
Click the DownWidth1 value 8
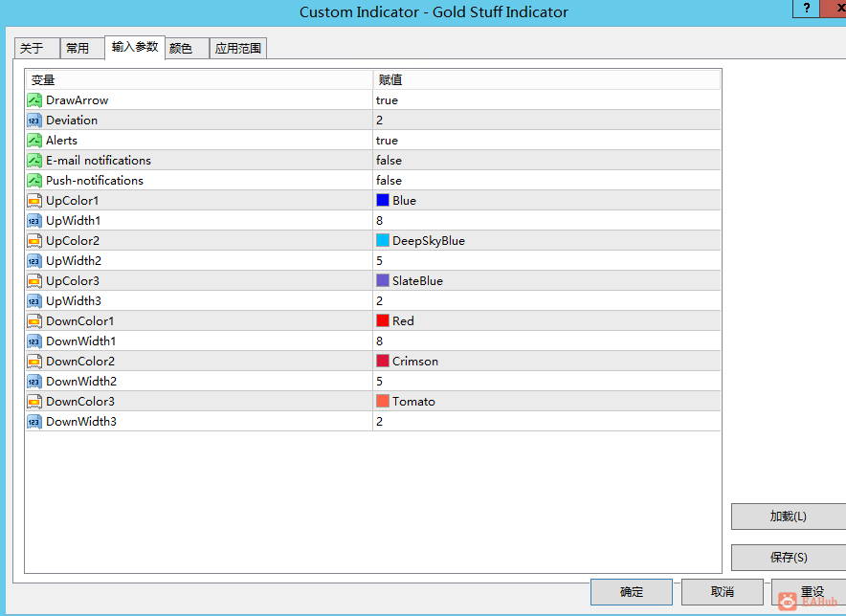379,341
